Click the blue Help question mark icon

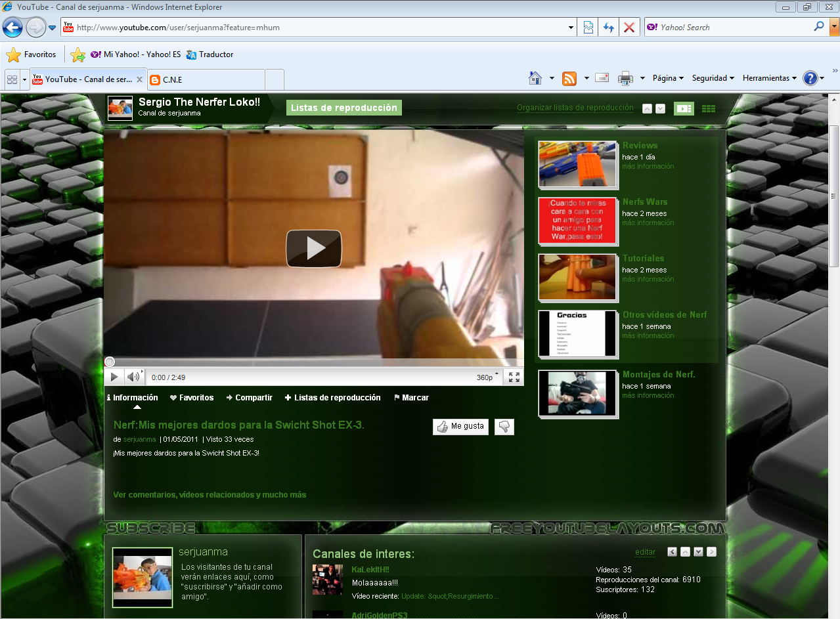click(x=810, y=78)
